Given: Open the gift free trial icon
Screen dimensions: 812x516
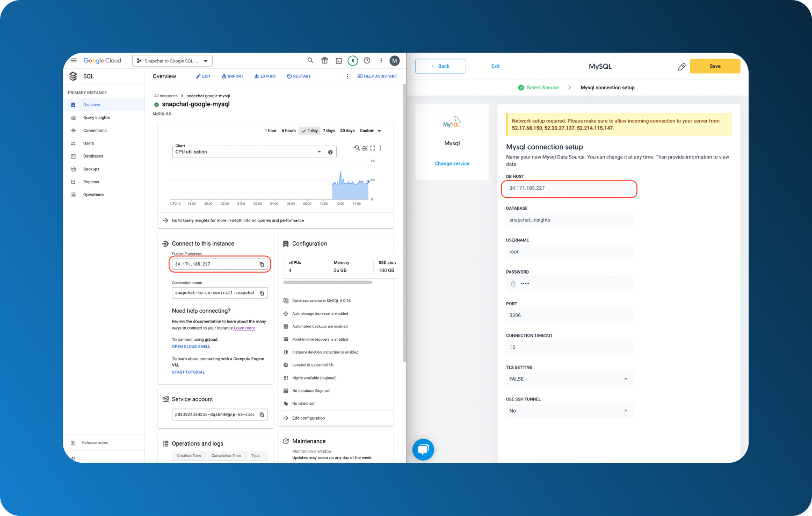Looking at the screenshot, I should point(324,60).
